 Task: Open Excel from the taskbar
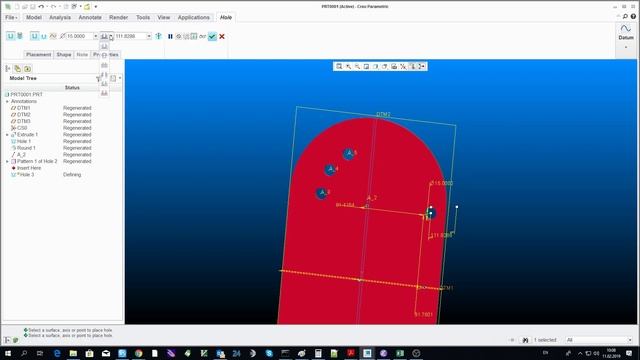click(x=400, y=353)
